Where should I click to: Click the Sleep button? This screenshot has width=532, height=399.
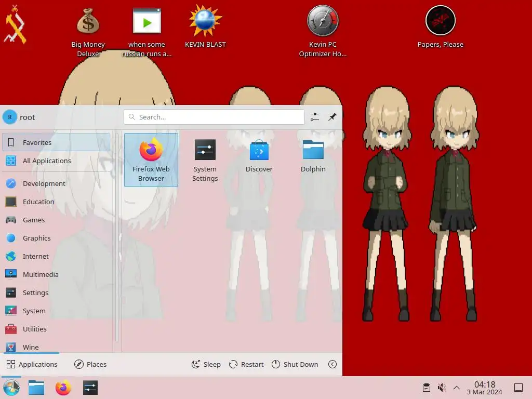tap(206, 364)
